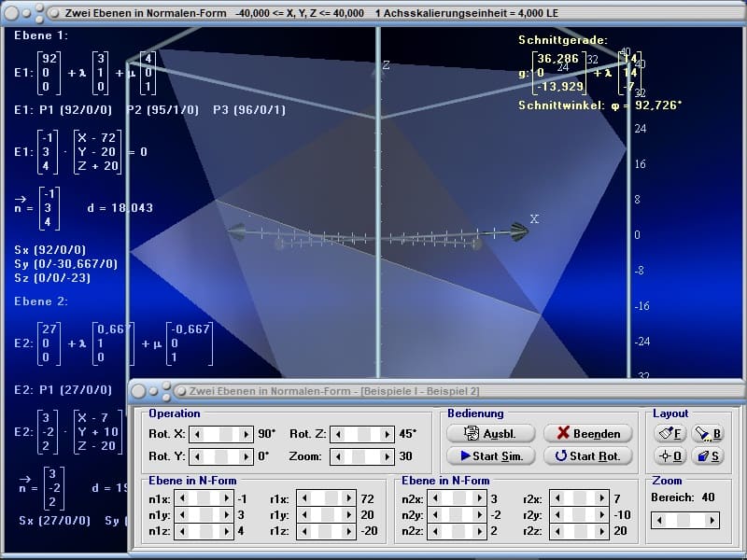The image size is (747, 560).
Task: Decrease Bereich zoom with left arrow
Action: pos(659,521)
